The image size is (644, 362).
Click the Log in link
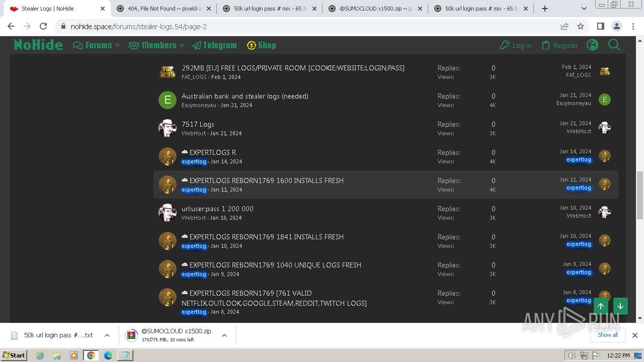tap(516, 45)
